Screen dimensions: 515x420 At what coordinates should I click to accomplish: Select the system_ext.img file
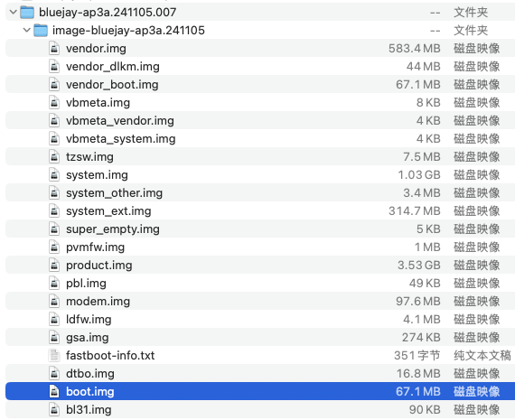click(260, 210)
